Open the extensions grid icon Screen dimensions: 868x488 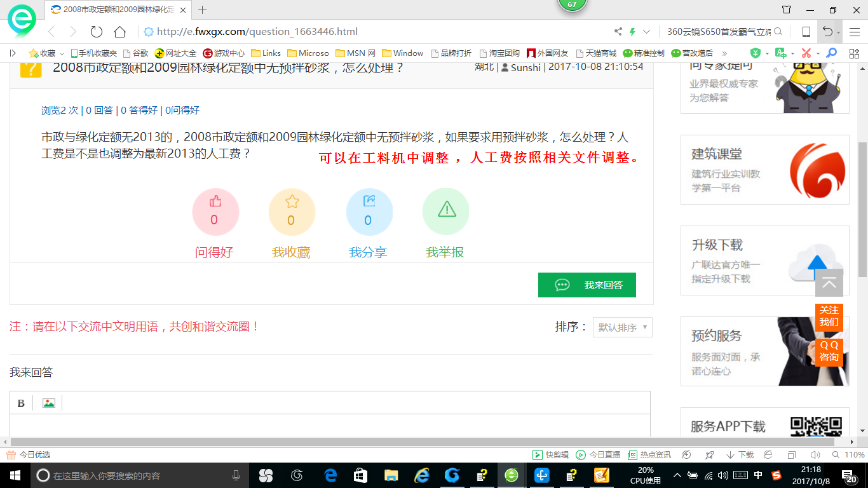click(x=855, y=53)
